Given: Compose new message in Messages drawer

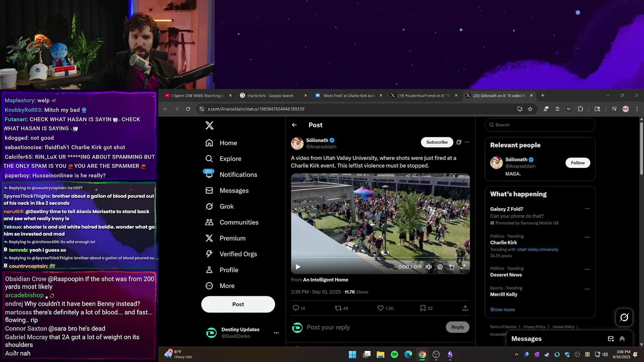Looking at the screenshot, I should pos(611,339).
